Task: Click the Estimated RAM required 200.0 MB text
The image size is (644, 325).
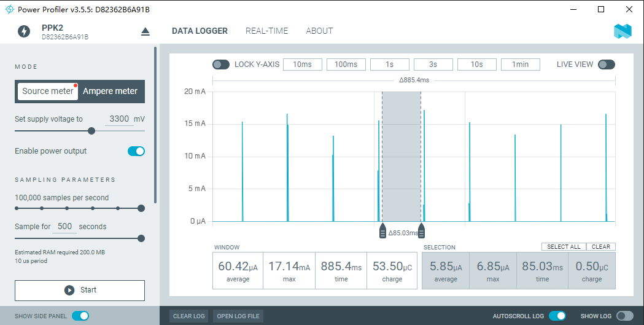Action: (x=60, y=253)
